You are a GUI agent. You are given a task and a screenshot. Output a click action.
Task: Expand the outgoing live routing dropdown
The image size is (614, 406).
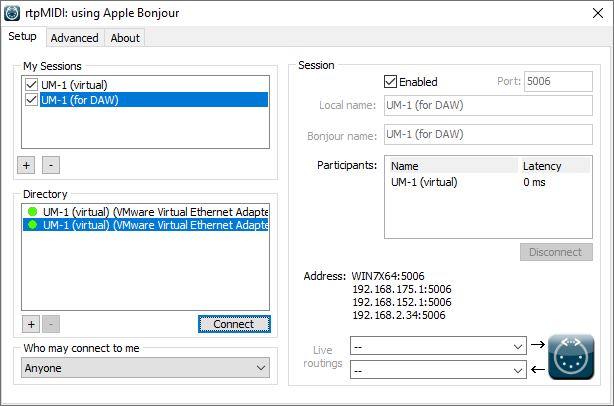pyautogui.click(x=438, y=346)
